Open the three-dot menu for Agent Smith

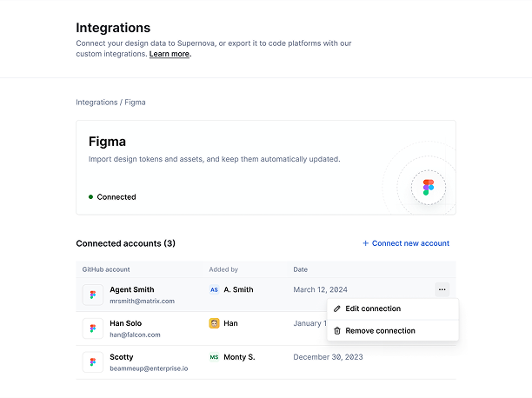tap(442, 289)
